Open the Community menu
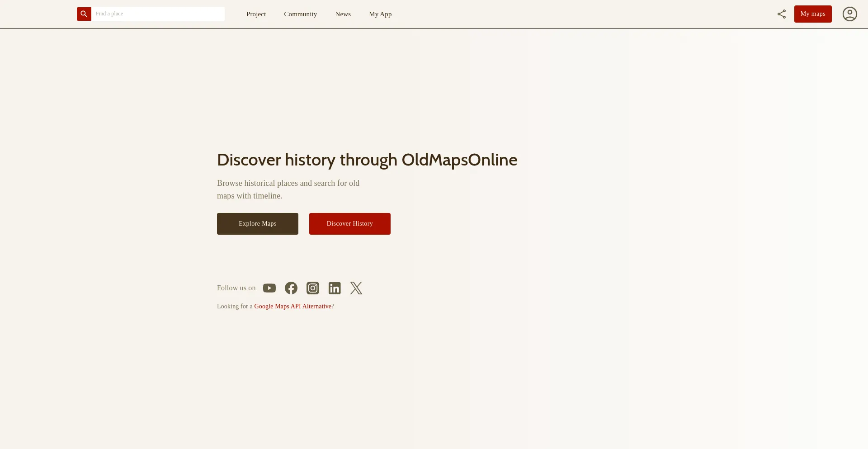The image size is (868, 449). pyautogui.click(x=300, y=14)
